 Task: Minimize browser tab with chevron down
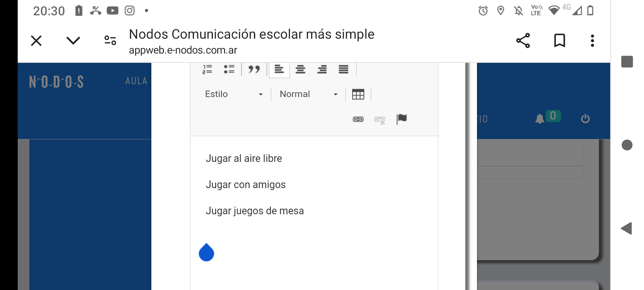tap(73, 41)
